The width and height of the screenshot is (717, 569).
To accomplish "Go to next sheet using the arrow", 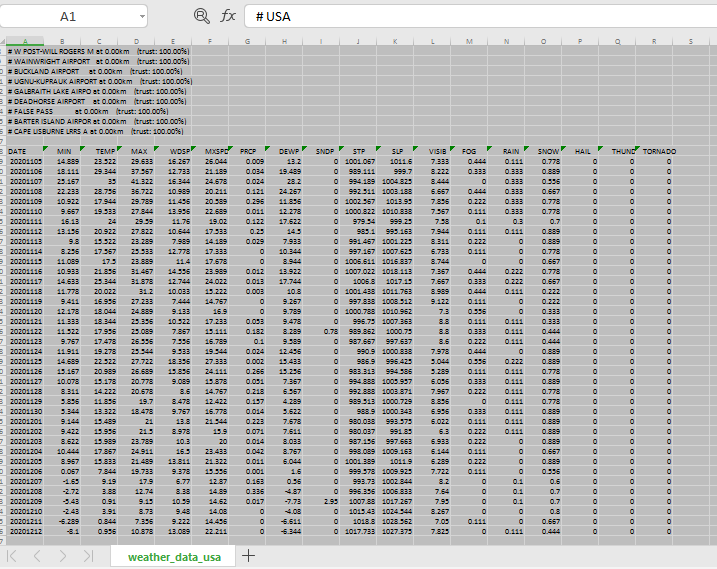I will [63, 556].
